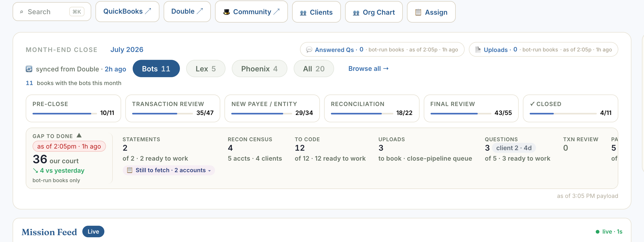Click the Uploads count 3 metric

tap(381, 148)
